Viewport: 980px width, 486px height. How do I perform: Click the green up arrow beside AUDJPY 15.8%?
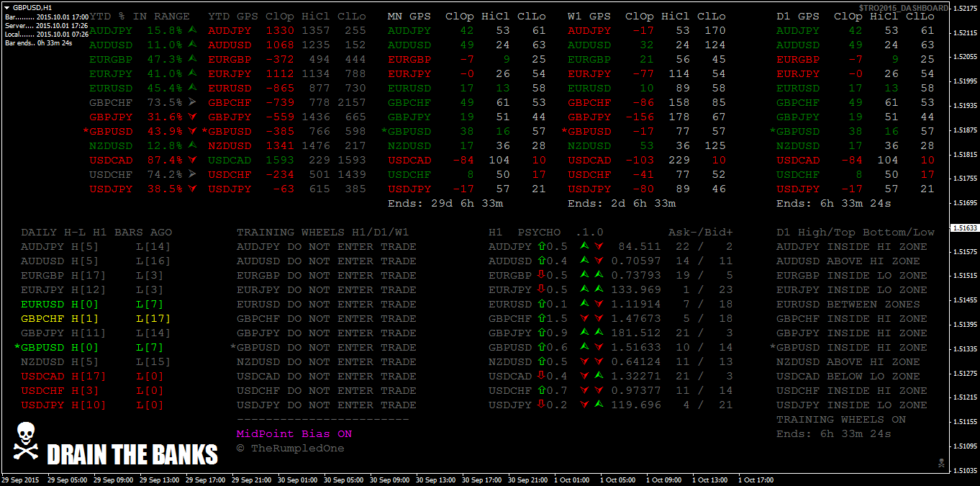tap(192, 30)
